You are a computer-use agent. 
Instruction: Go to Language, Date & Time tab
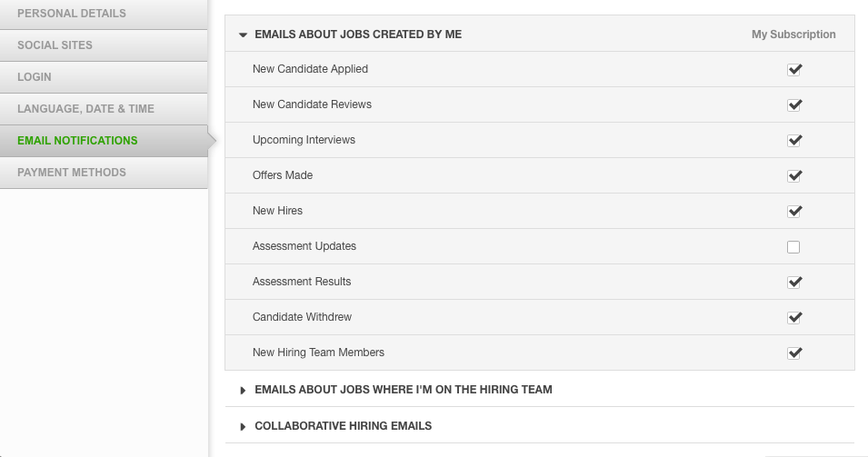coord(104,109)
